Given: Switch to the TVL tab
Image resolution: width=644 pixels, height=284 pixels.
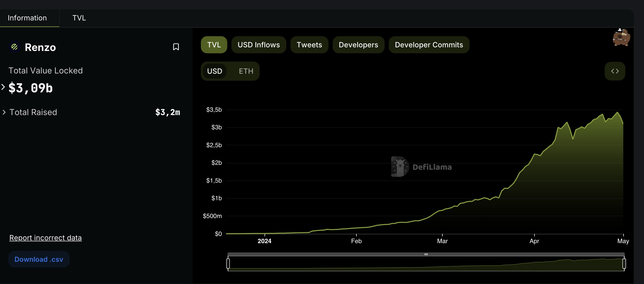Looking at the screenshot, I should pos(79,18).
